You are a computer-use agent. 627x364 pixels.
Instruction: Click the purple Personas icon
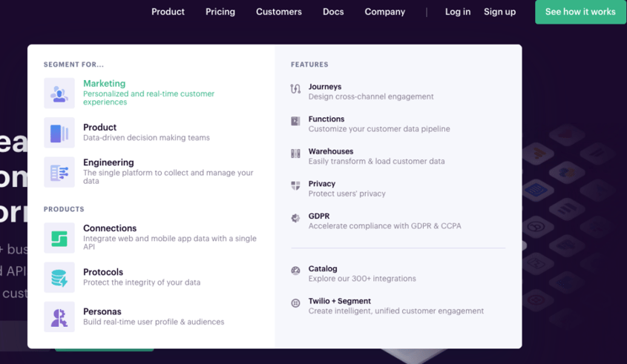(x=59, y=317)
